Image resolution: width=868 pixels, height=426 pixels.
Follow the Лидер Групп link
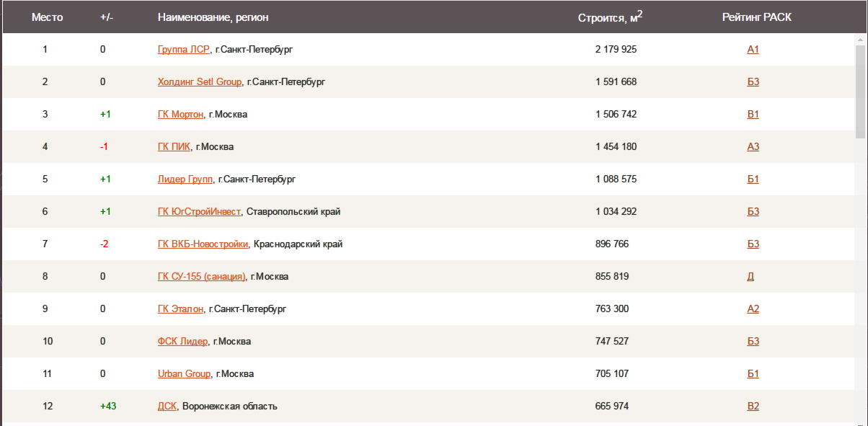tap(185, 179)
